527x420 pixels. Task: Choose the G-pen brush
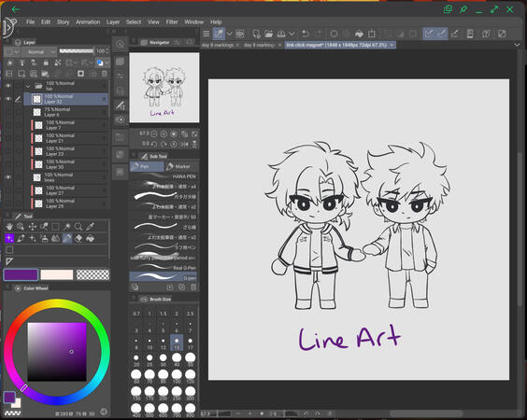tap(164, 277)
